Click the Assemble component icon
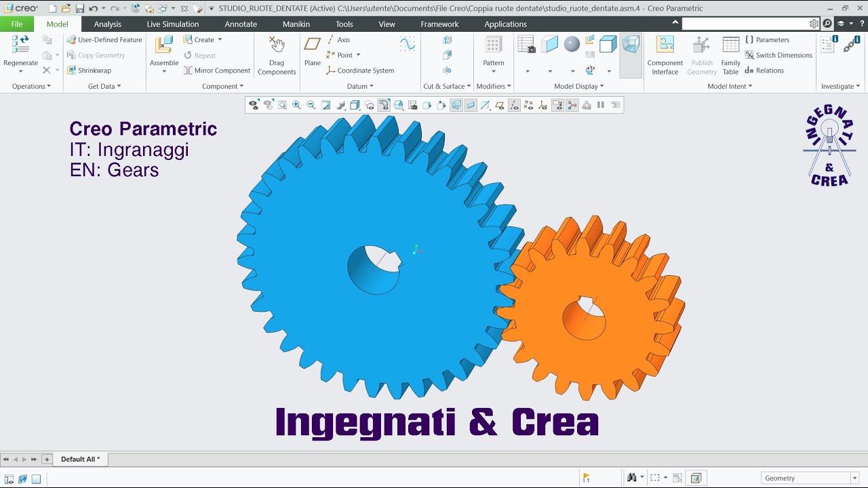 coord(164,45)
